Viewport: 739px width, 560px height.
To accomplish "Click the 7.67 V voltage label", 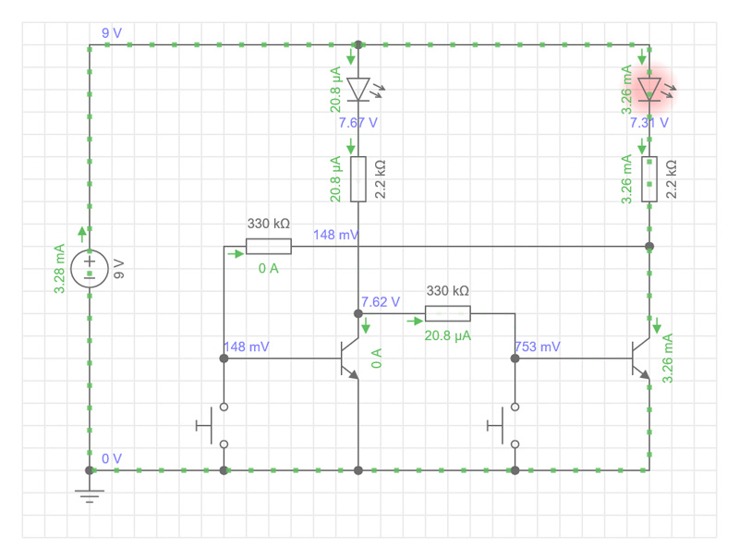I will tap(358, 121).
